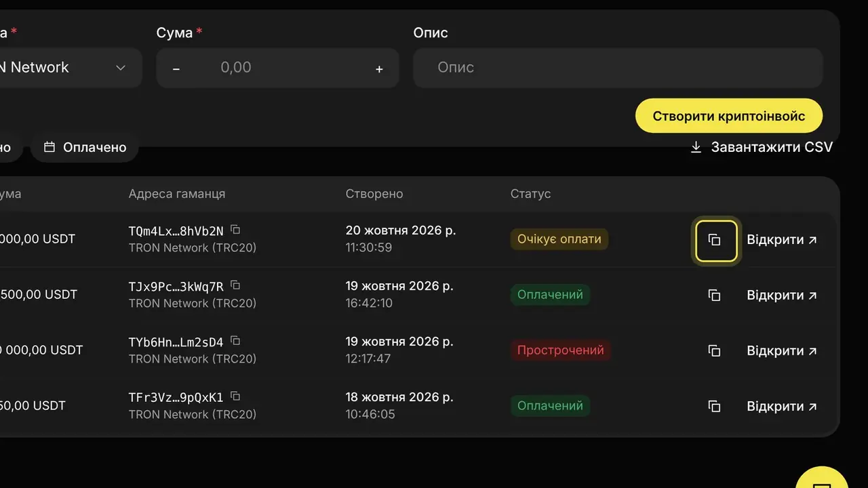Click the date 18 жовтня 2026 р.
Screen dimensions: 868x488
[401, 397]
